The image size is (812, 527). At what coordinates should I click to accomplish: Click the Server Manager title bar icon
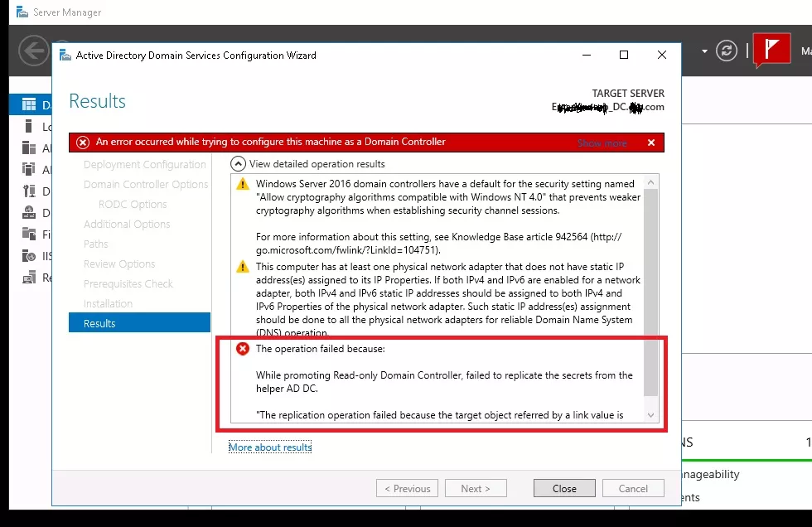click(22, 12)
